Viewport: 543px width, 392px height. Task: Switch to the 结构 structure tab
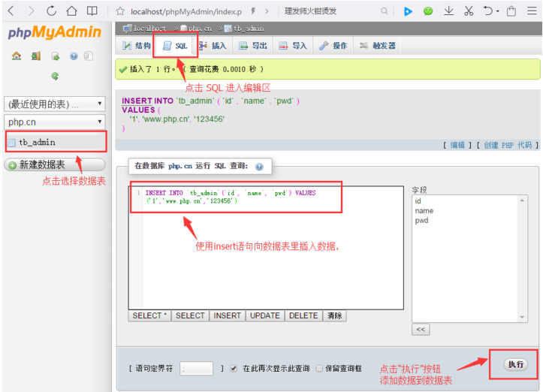[137, 46]
